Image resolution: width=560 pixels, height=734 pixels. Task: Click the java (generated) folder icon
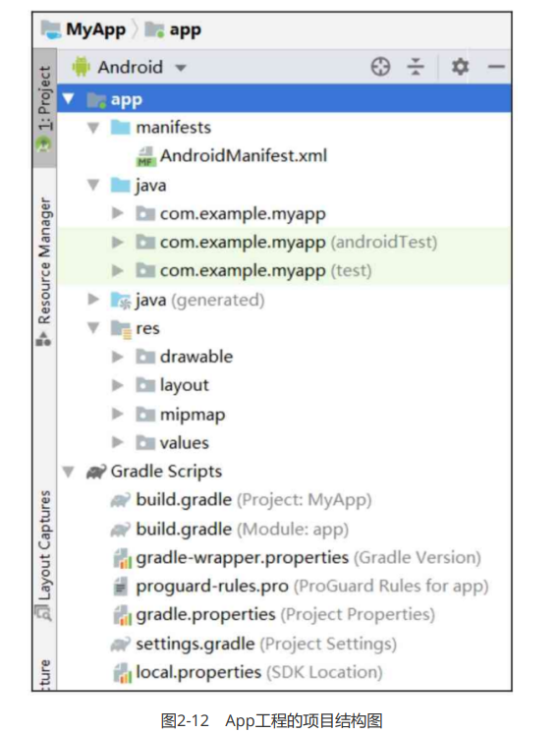[x=121, y=300]
